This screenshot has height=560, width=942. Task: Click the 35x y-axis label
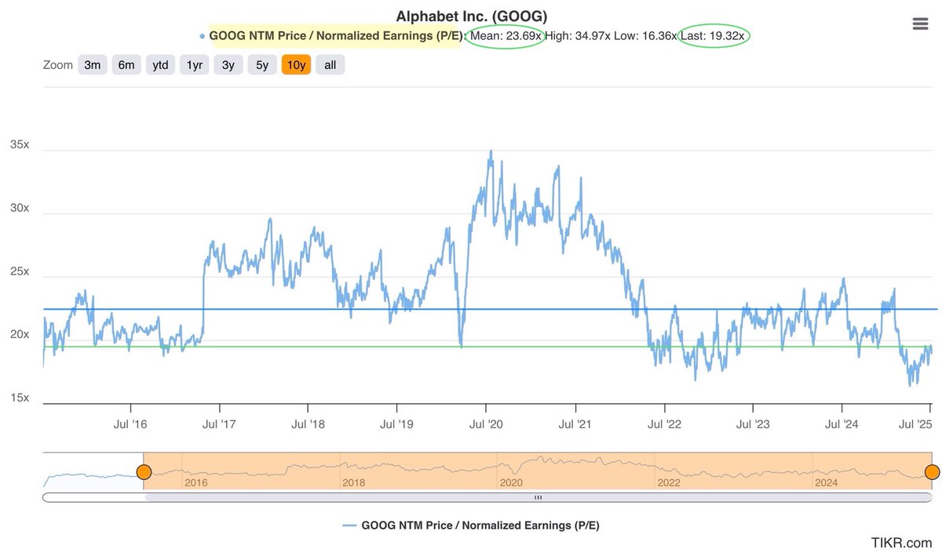(x=20, y=145)
